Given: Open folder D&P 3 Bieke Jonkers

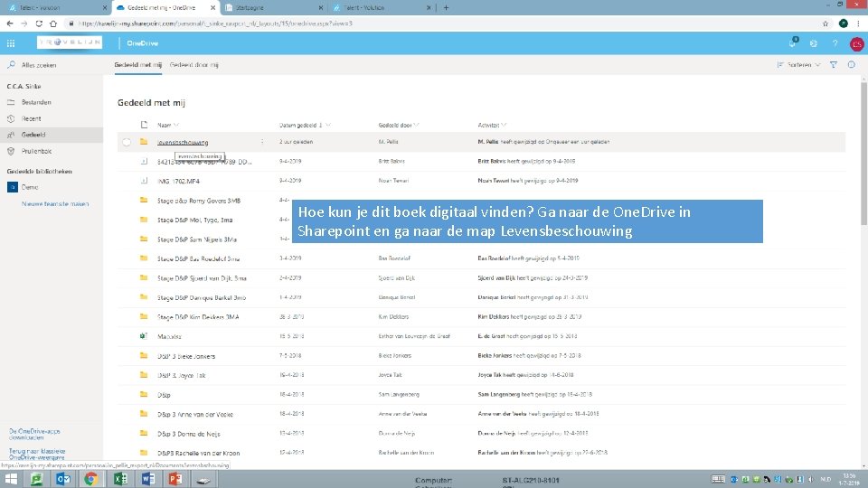Looking at the screenshot, I should click(x=186, y=356).
